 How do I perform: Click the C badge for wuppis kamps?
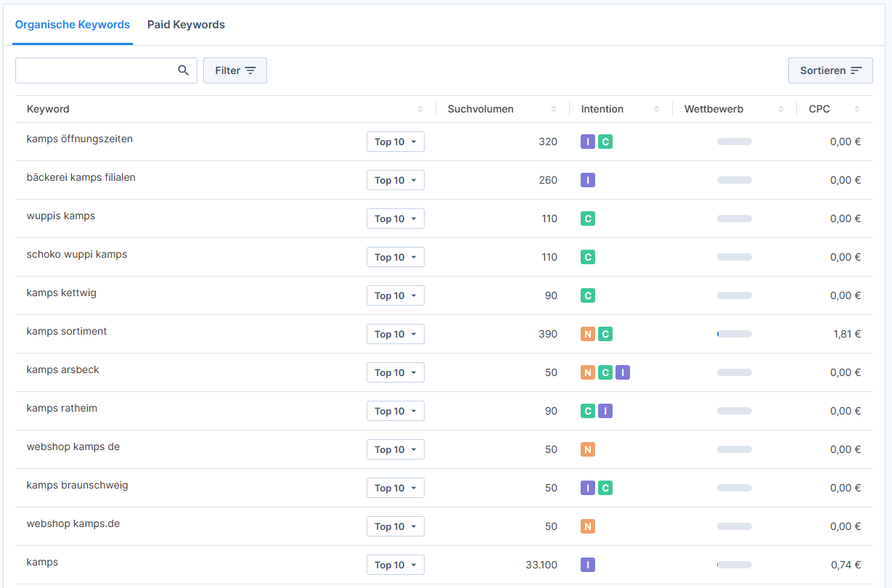pyautogui.click(x=588, y=219)
